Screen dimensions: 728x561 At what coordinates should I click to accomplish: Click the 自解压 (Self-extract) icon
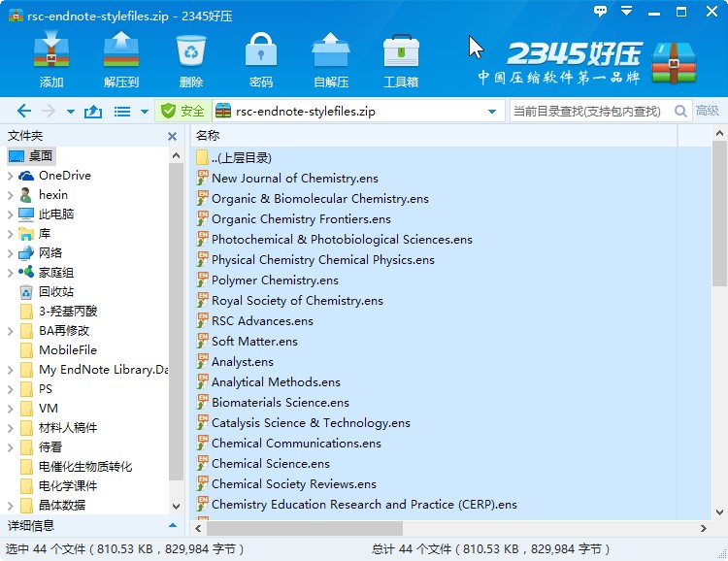[x=331, y=59]
